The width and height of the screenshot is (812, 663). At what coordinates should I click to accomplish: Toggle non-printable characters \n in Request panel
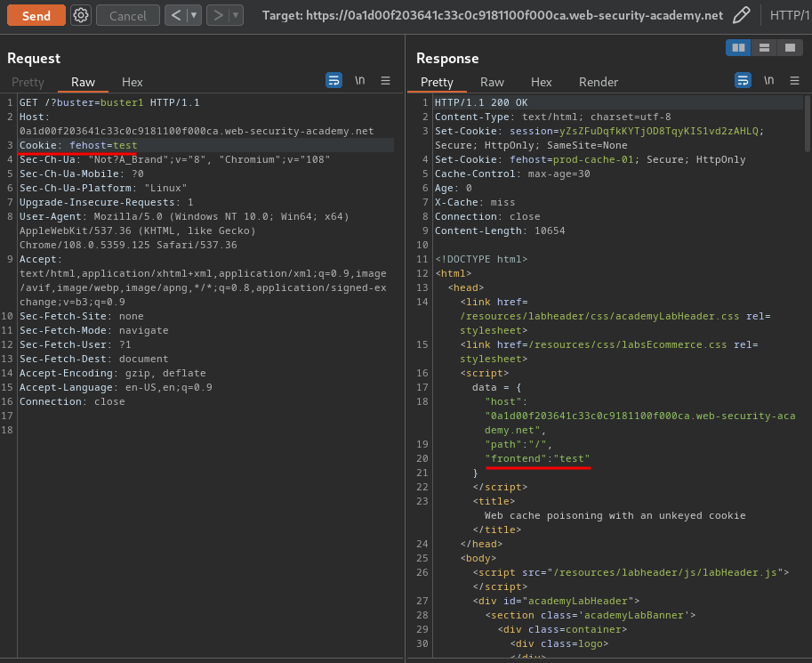[360, 80]
